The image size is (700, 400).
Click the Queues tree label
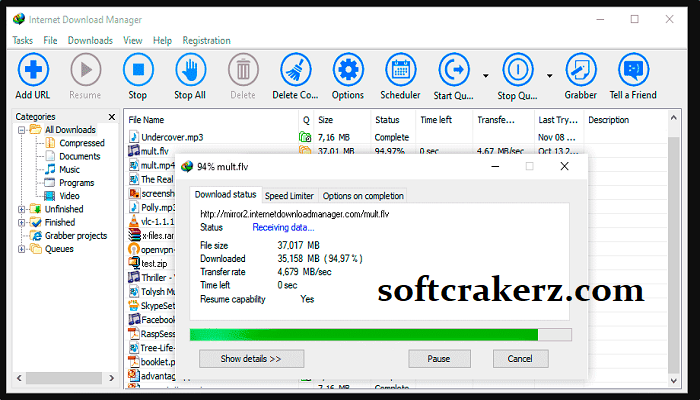point(59,249)
